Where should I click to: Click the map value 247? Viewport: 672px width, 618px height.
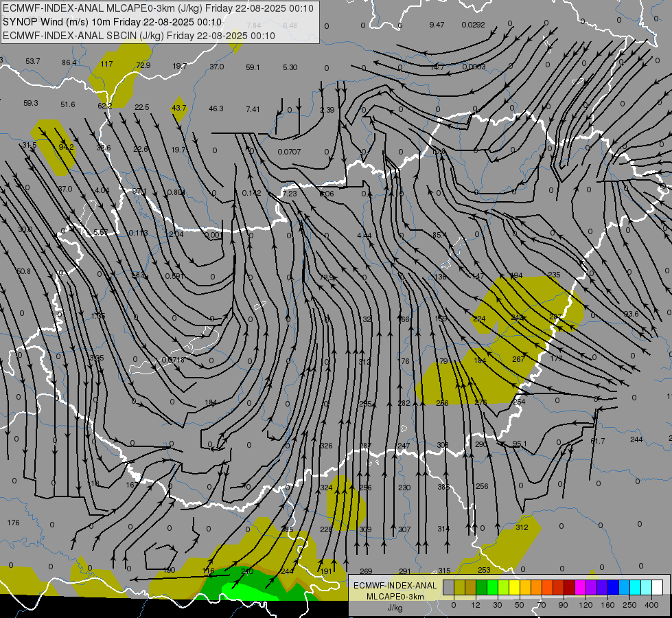point(404,446)
